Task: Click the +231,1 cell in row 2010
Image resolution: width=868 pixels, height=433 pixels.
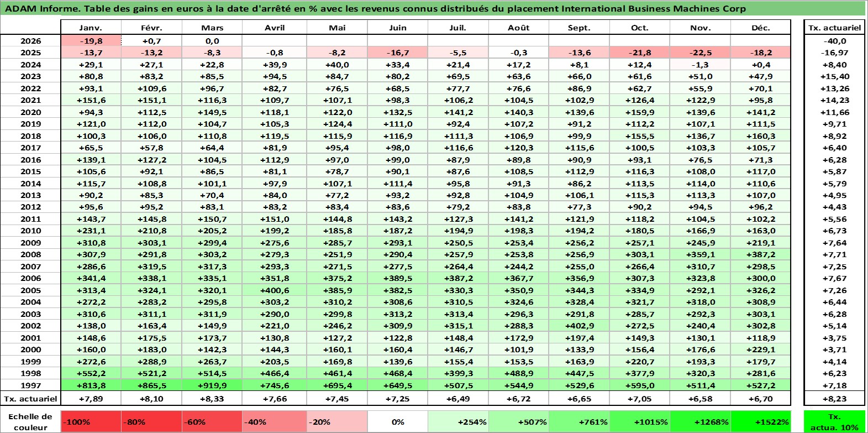Action: (91, 231)
